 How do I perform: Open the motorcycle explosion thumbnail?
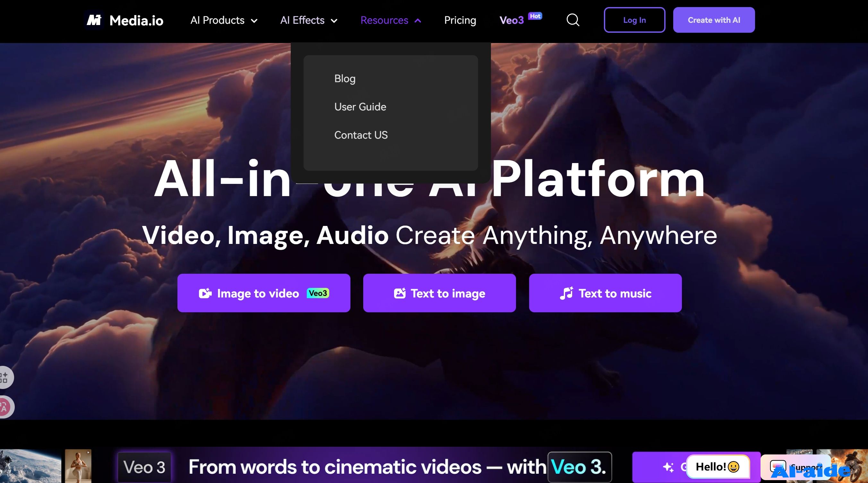tap(842, 466)
